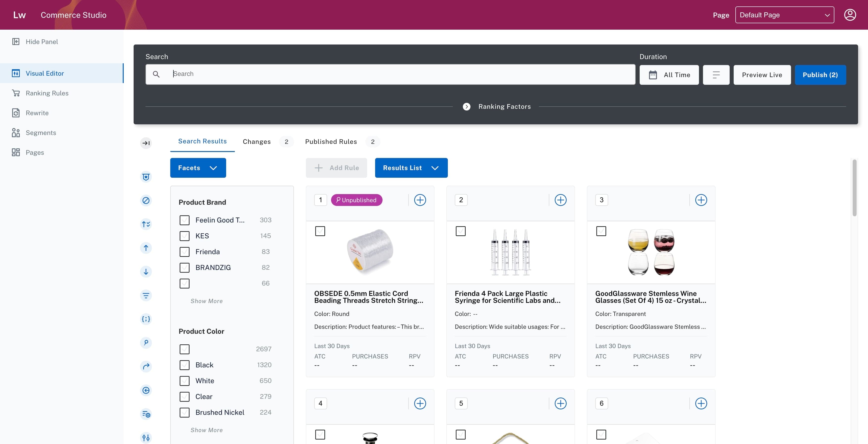
Task: Select the sliders adjustment tool icon
Action: pyautogui.click(x=146, y=438)
